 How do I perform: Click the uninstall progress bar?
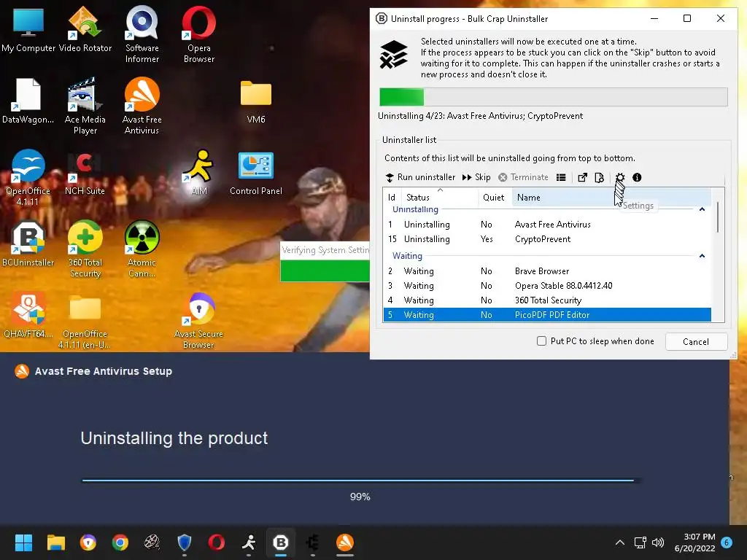(553, 97)
